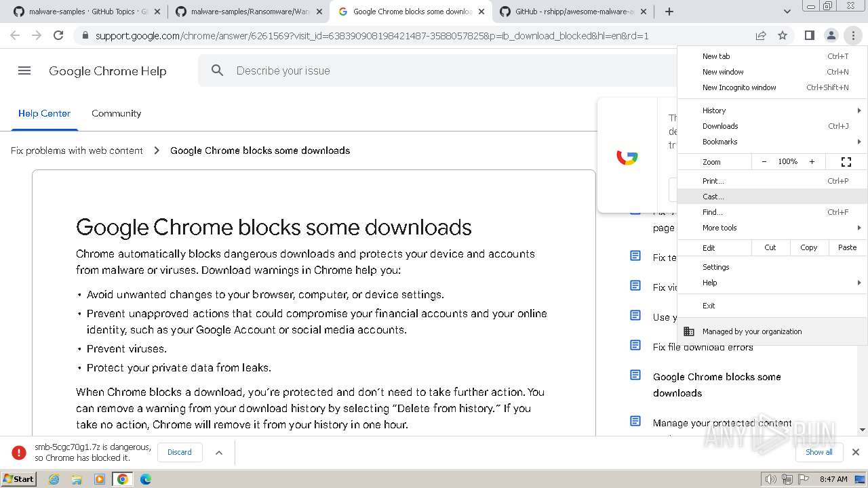Choose Print from Chrome menu
Screen dimensions: 868x488
772,181
